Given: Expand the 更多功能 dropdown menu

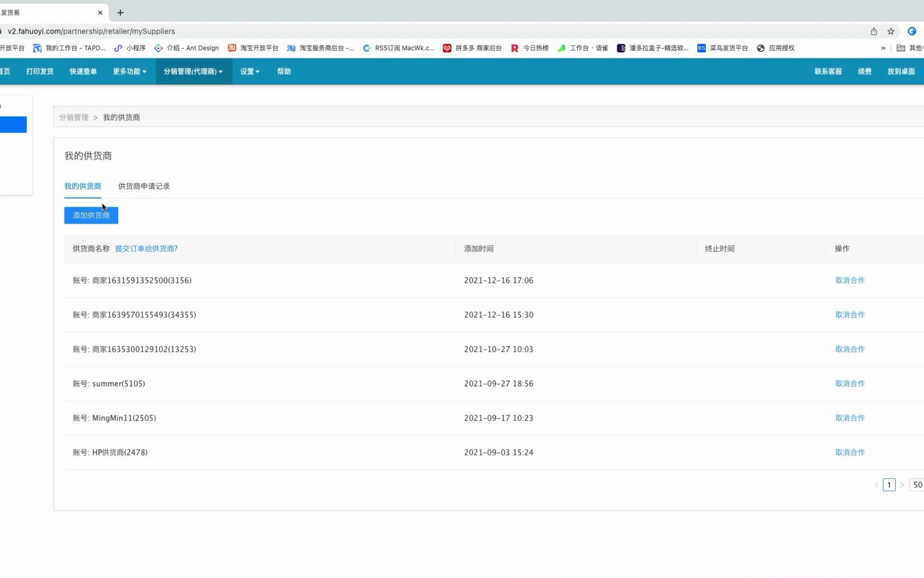Looking at the screenshot, I should click(x=129, y=71).
